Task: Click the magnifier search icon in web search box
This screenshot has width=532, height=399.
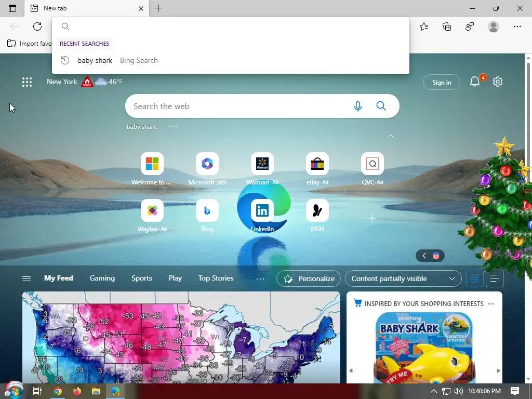Action: coord(381,106)
